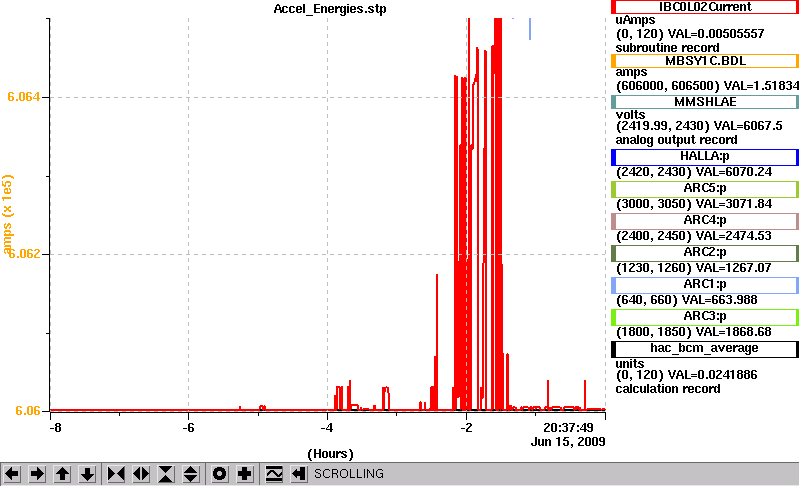This screenshot has width=799, height=486.
Task: Click the VAL=0.0241886 readout
Action: pyautogui.click(x=712, y=375)
